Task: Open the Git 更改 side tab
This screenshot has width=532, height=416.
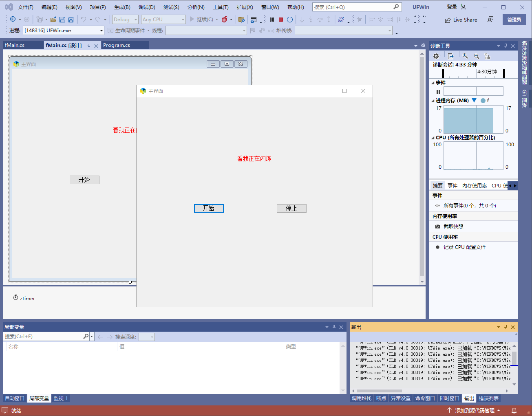Action: [x=524, y=99]
